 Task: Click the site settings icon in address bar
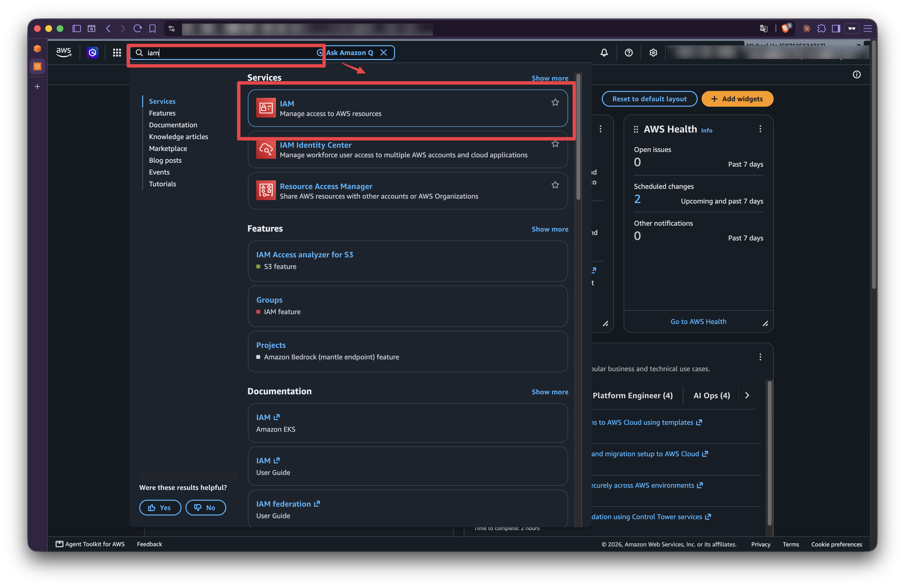(172, 29)
